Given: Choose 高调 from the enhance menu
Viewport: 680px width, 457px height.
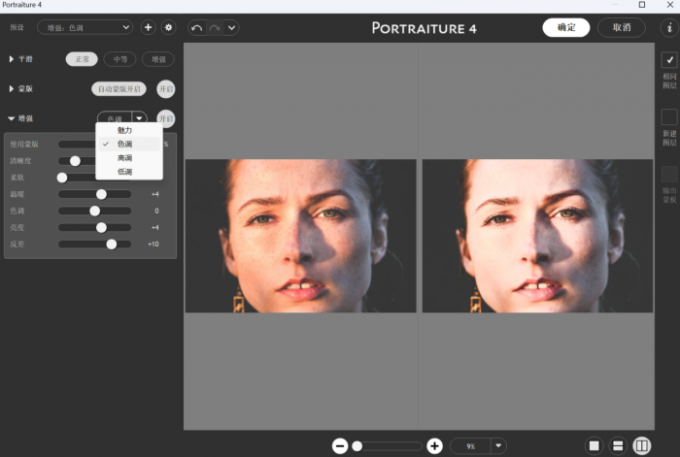Looking at the screenshot, I should 124,158.
